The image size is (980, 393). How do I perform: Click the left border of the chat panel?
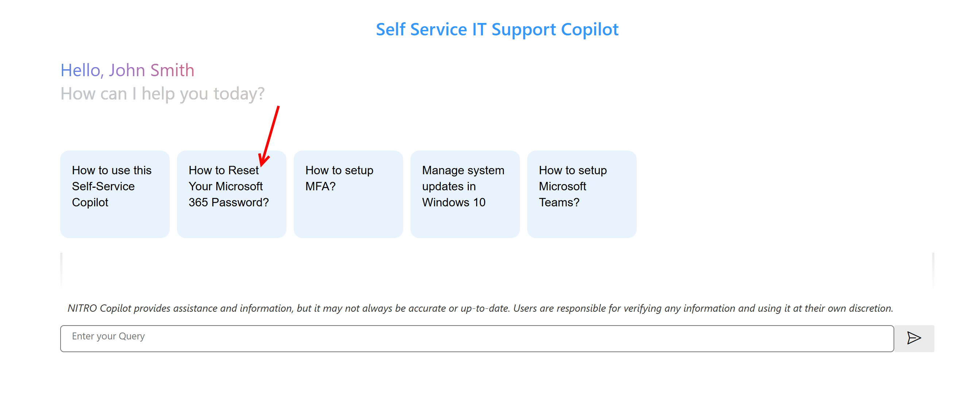coord(61,271)
